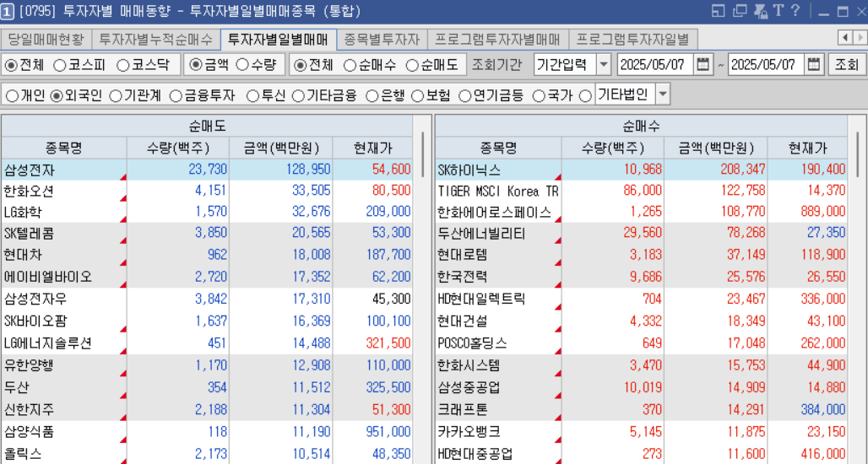Select the 금융투자 radio button

176,96
